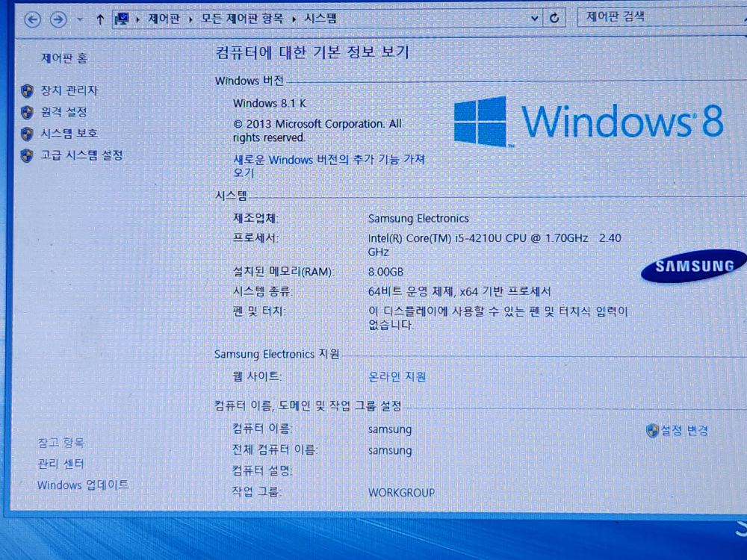Click the Samsung logo badge
The height and width of the screenshot is (560, 747).
click(x=694, y=266)
